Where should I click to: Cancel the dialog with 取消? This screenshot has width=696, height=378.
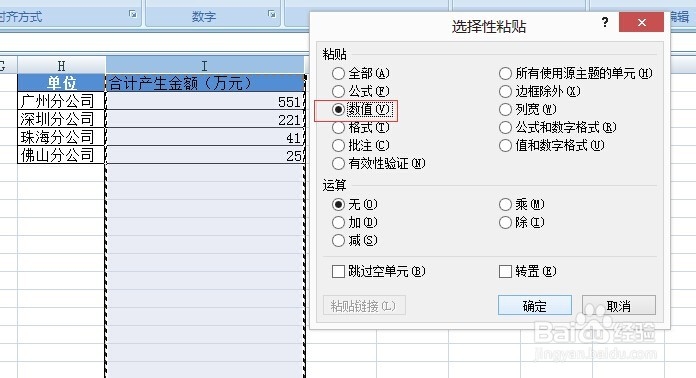(618, 306)
